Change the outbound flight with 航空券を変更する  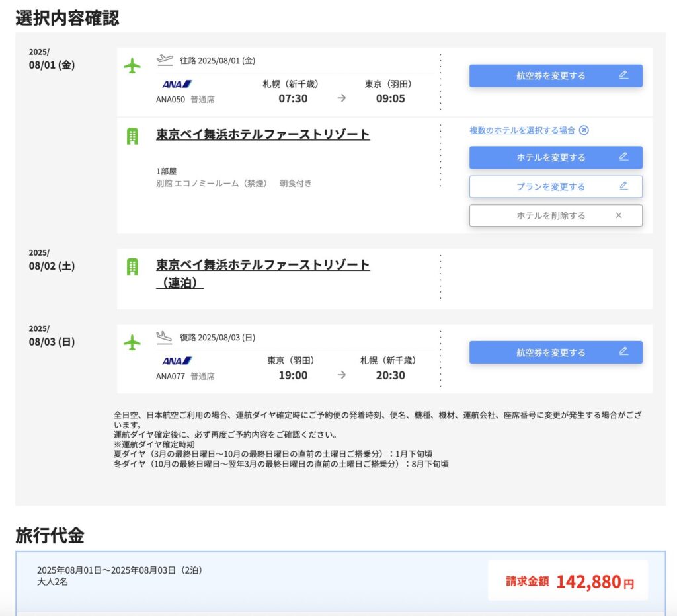tap(555, 76)
